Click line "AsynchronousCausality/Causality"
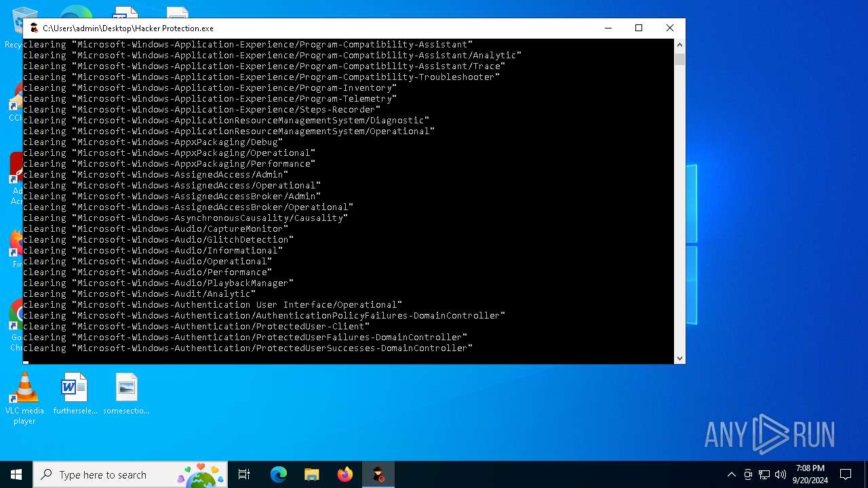 click(185, 218)
